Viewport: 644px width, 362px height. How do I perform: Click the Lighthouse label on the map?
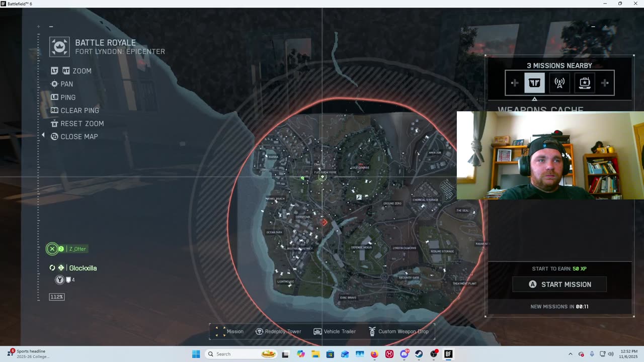285,282
